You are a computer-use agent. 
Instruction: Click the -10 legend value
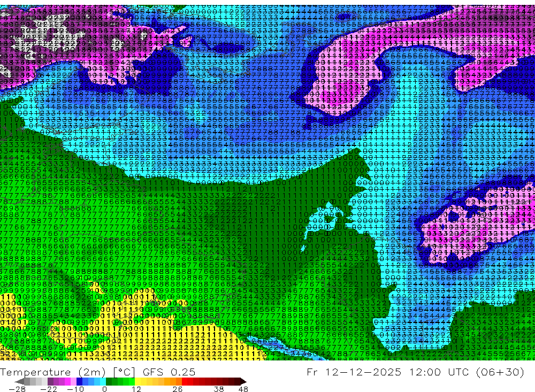pos(75,389)
